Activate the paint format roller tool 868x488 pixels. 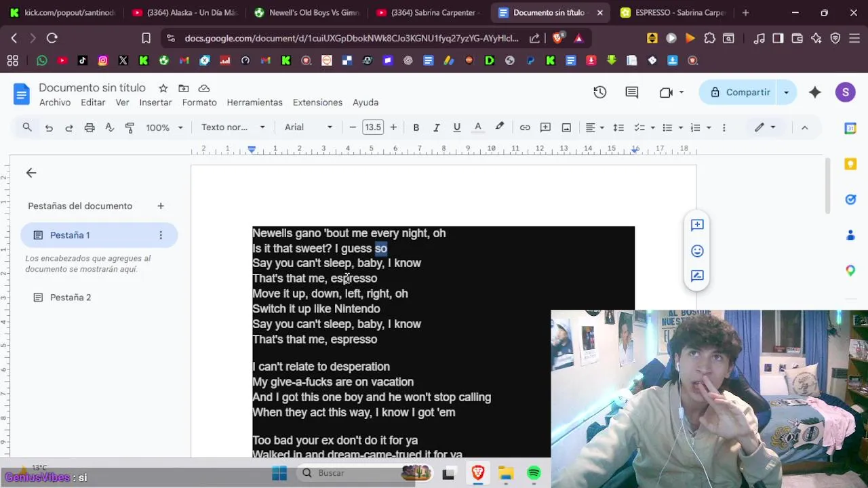pos(130,127)
